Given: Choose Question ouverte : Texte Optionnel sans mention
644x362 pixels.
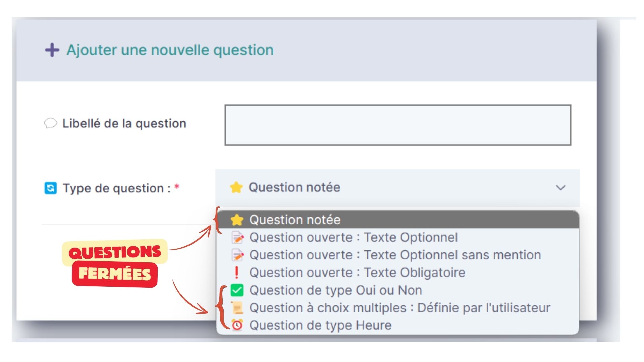Looking at the screenshot, I should [396, 255].
